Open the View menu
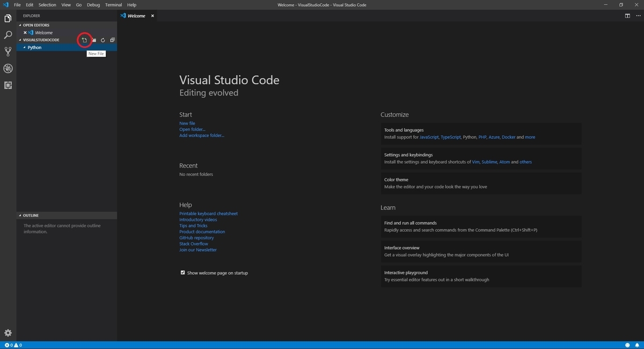 pos(66,5)
